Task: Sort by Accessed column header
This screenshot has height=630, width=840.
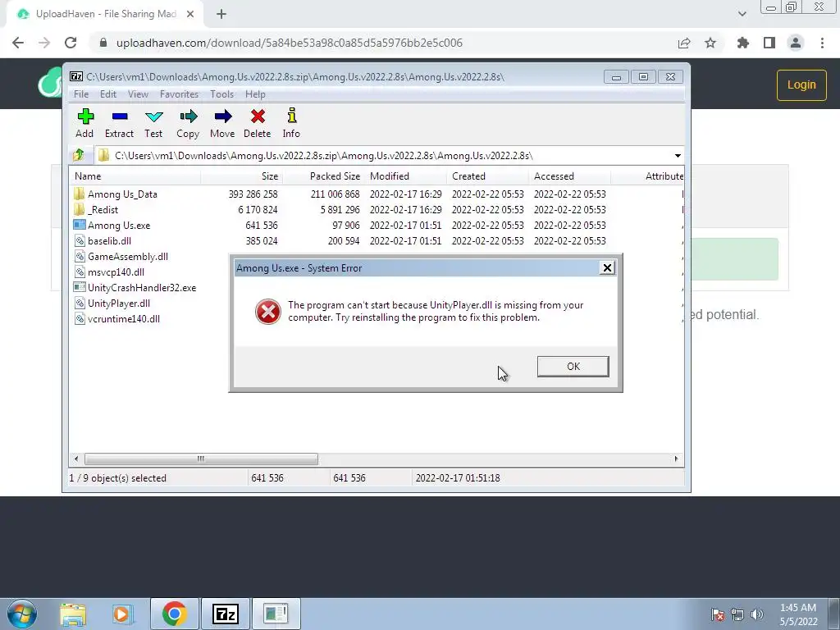Action: pos(569,176)
